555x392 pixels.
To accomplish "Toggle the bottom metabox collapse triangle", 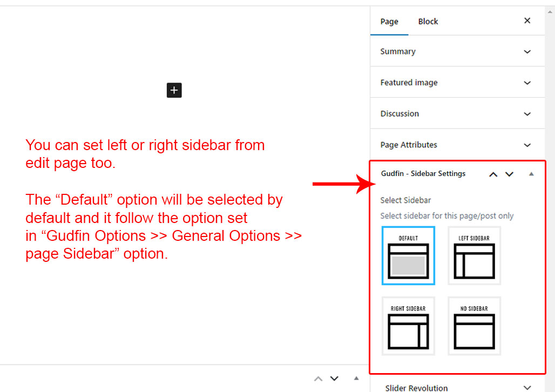I will [x=356, y=379].
